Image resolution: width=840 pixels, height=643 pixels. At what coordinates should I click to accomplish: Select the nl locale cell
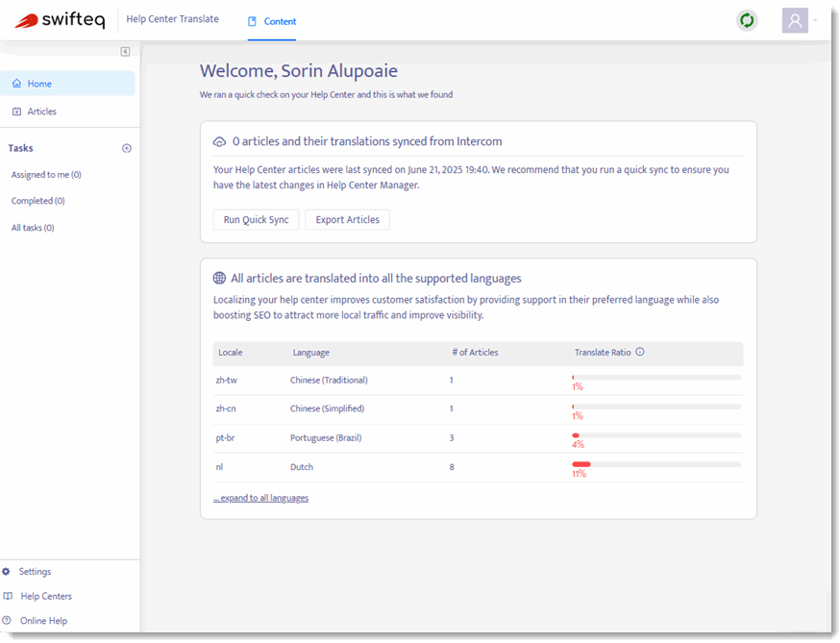(x=219, y=467)
